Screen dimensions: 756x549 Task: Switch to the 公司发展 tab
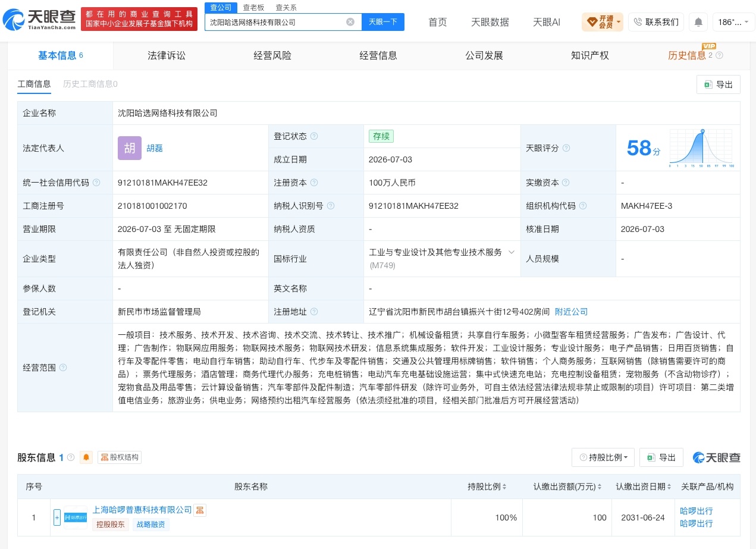pos(484,55)
